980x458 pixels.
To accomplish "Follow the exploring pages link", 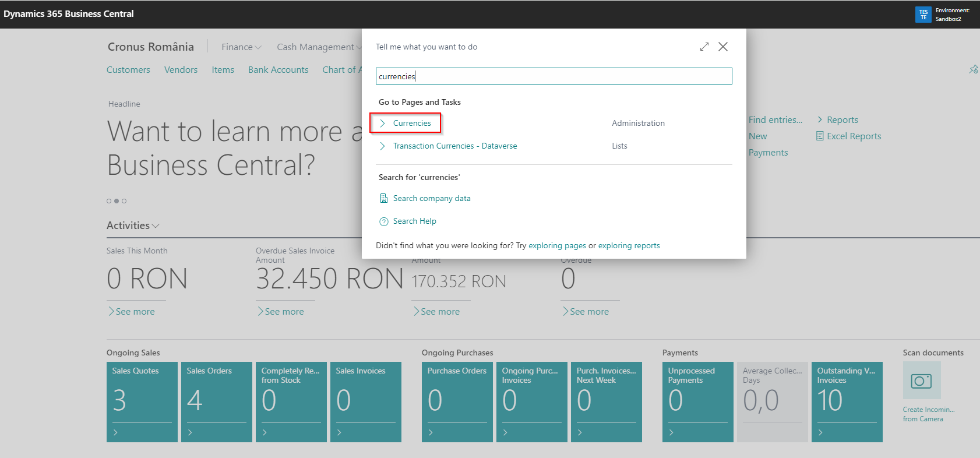I will tap(557, 246).
